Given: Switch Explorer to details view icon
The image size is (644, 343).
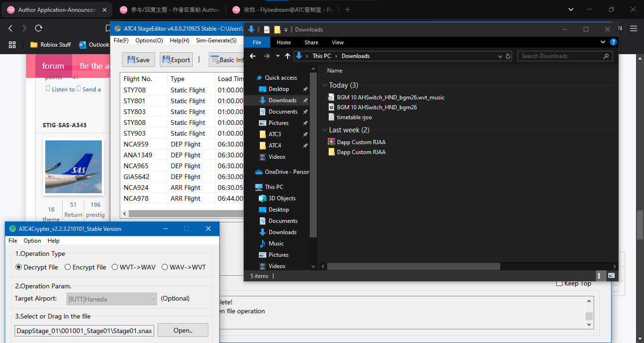Looking at the screenshot, I should pos(602,276).
